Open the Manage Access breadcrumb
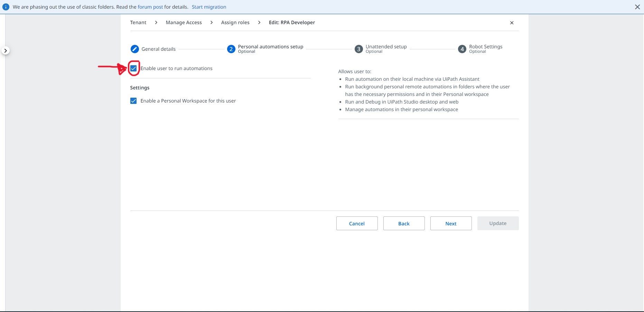 point(183,22)
